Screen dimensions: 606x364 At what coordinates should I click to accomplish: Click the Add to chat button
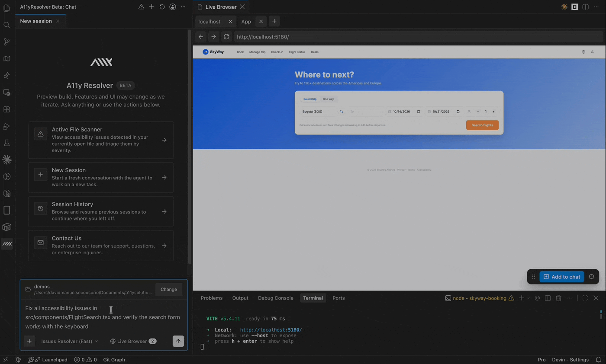point(562,277)
